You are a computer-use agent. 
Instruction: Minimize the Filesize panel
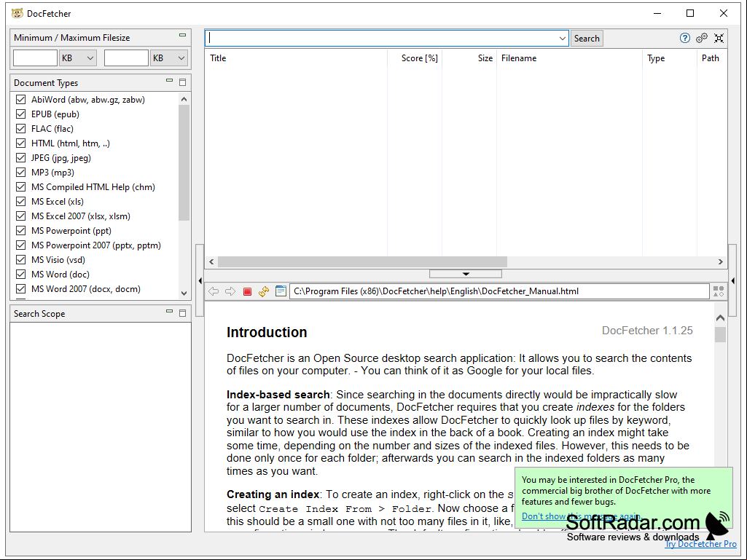point(182,35)
